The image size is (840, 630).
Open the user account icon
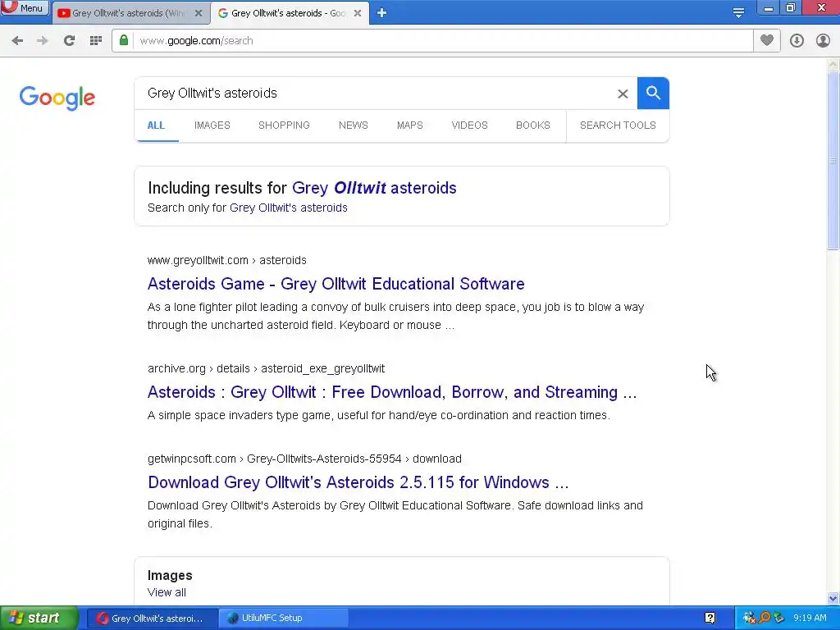[x=823, y=41]
